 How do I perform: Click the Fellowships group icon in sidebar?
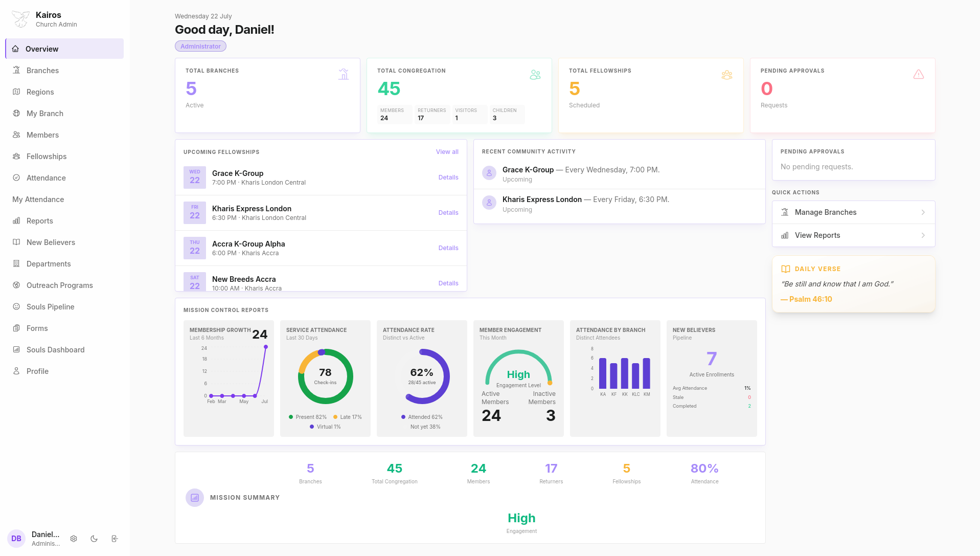pos(16,156)
